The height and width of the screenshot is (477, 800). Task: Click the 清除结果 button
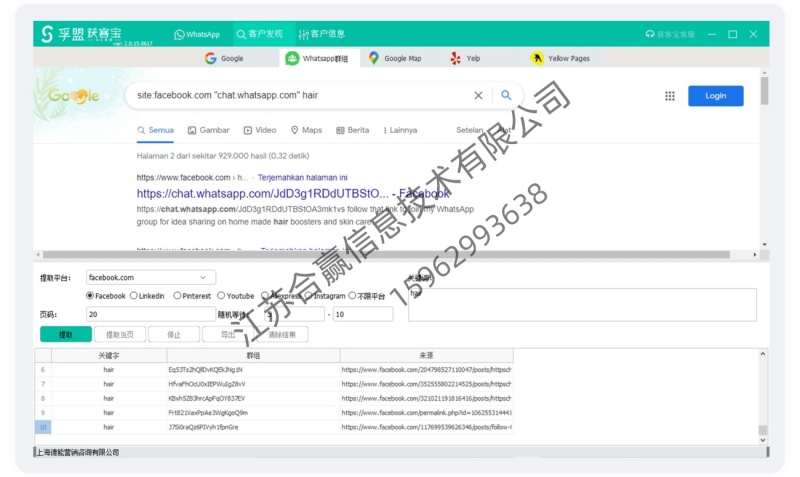(x=282, y=335)
